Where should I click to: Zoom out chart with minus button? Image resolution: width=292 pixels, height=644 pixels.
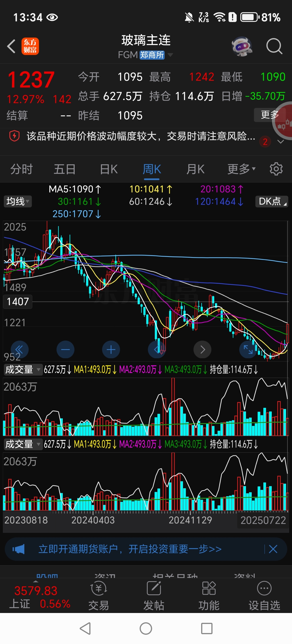pos(66,349)
